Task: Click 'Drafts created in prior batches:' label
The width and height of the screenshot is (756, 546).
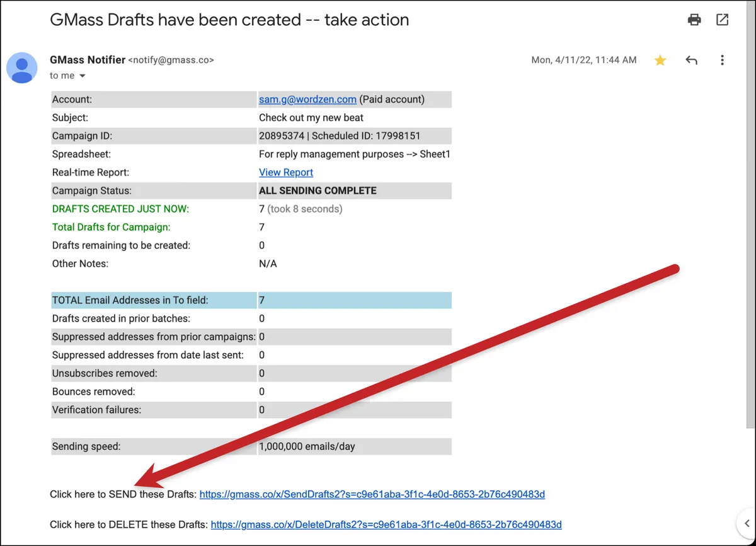Action: [121, 319]
